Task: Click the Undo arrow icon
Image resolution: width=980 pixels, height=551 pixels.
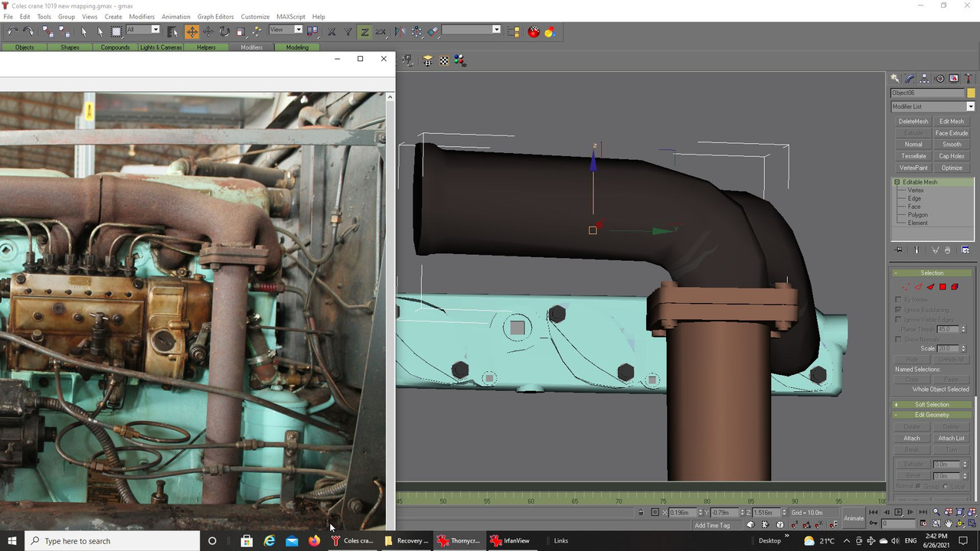Action: pyautogui.click(x=12, y=31)
